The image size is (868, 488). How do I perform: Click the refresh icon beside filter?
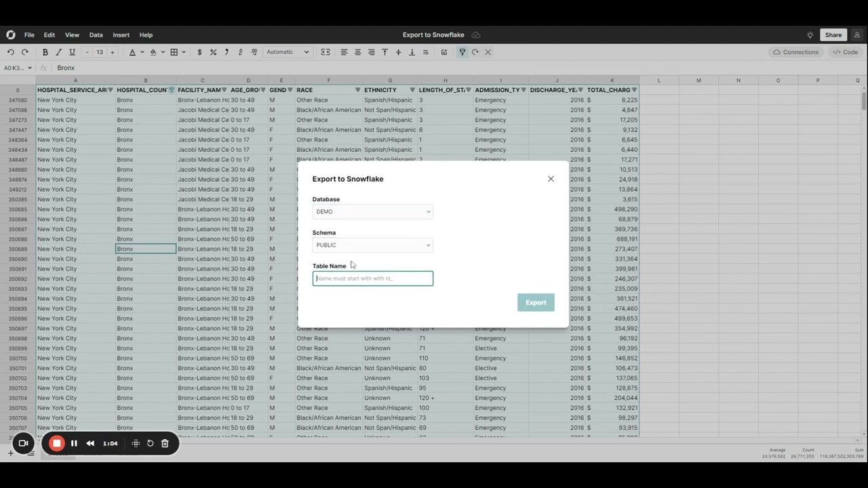[x=475, y=52]
